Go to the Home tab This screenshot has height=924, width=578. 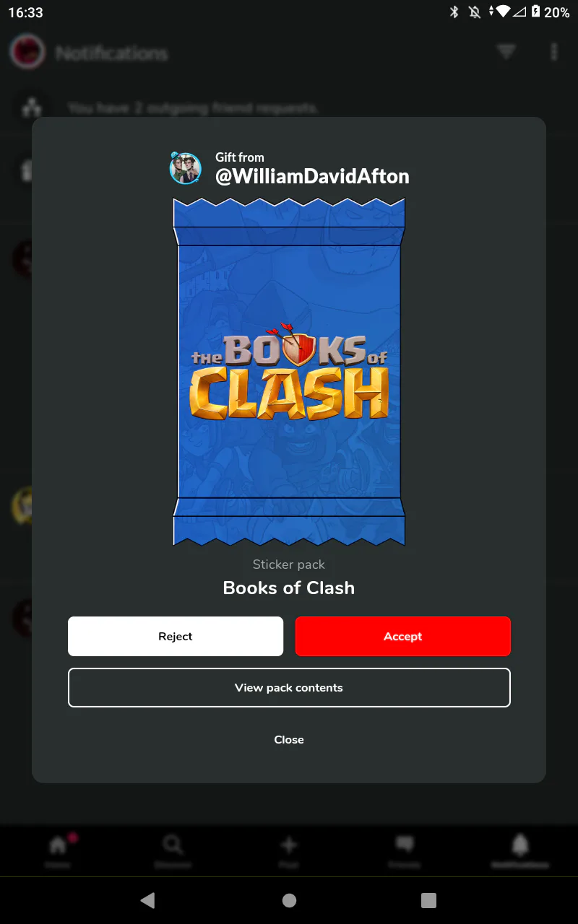coord(58,852)
